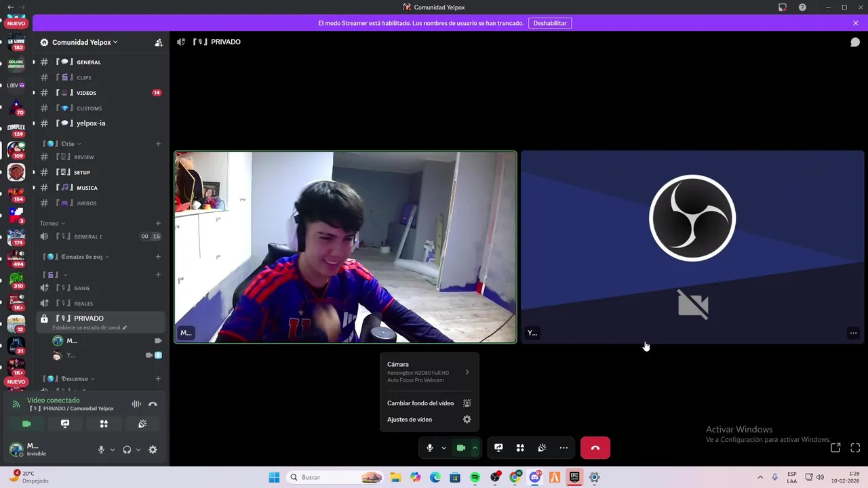Open the CUSTOMS text channel
Viewport: 868px width, 488px height.
(100, 108)
